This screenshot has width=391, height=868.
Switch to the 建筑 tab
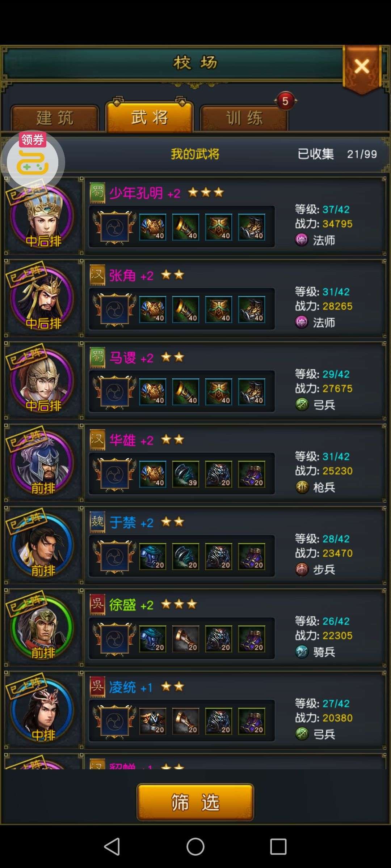(55, 118)
